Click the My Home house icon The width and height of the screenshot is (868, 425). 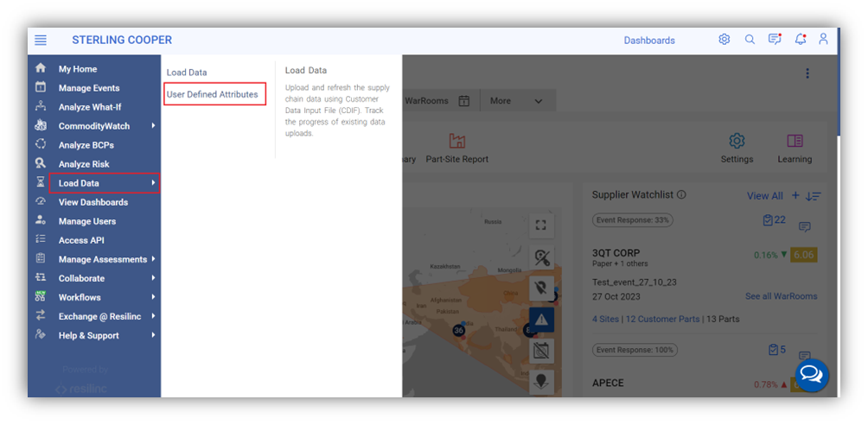tap(41, 68)
